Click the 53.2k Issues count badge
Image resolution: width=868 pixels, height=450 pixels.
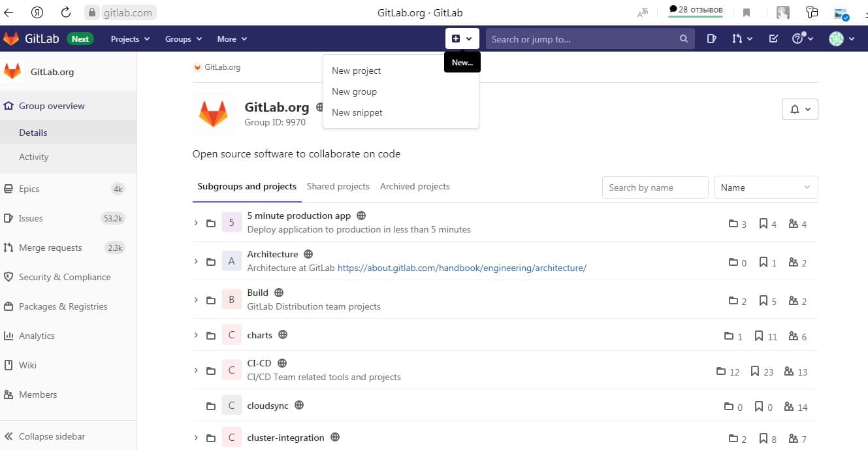click(x=113, y=219)
